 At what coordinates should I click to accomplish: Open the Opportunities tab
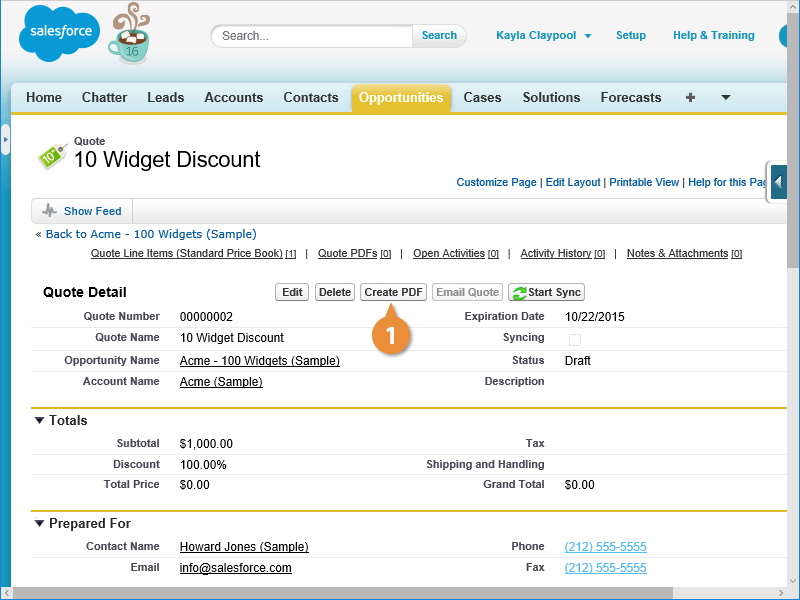[401, 97]
